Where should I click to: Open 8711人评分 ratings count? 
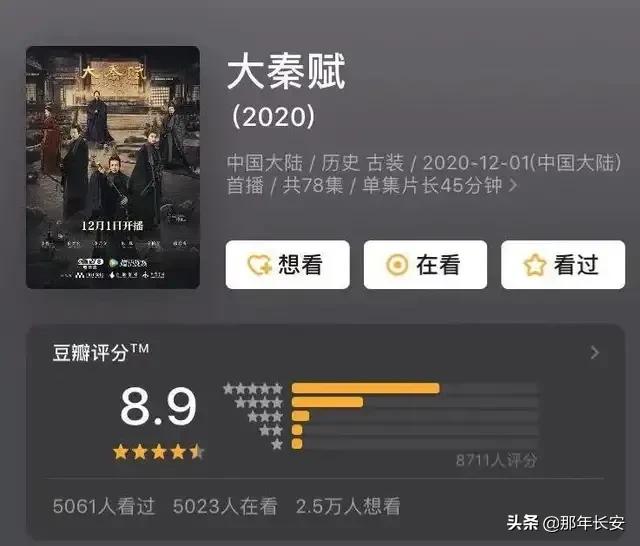tap(496, 460)
